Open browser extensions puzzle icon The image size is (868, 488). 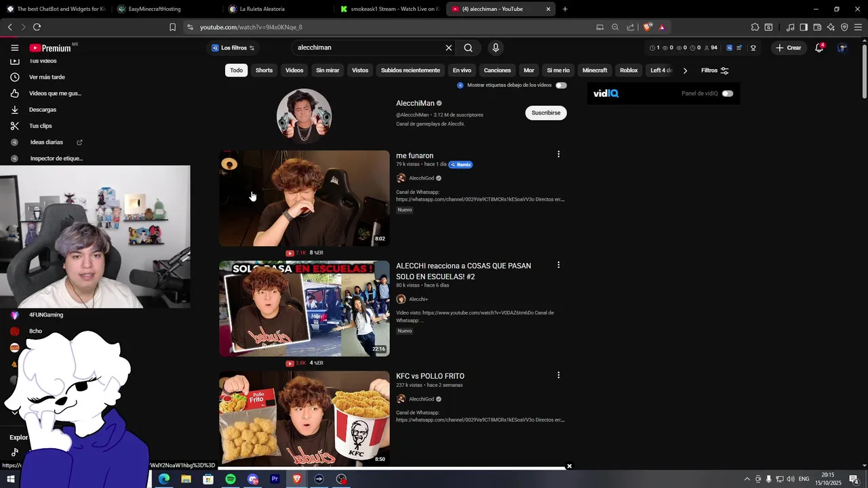pos(755,27)
